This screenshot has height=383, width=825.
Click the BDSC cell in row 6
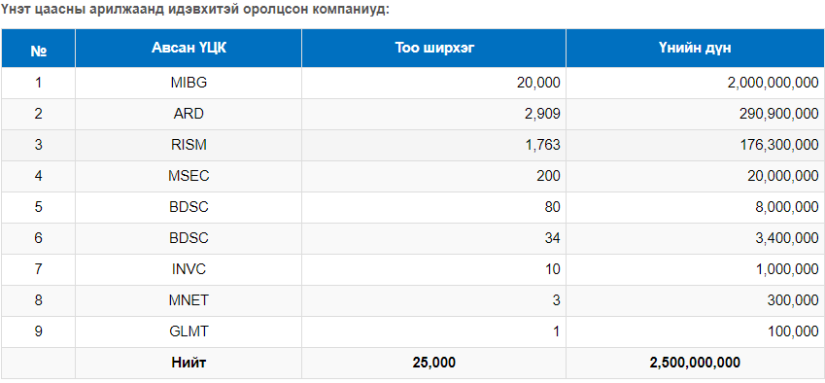point(188,238)
